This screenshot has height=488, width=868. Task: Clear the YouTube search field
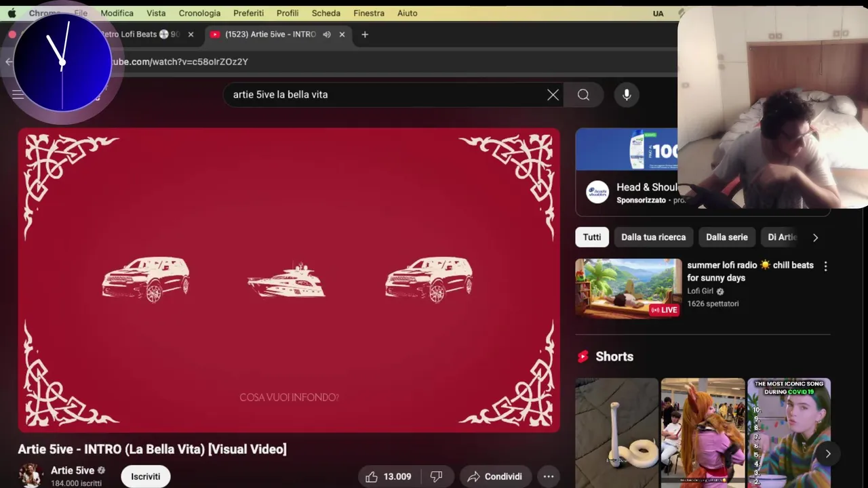553,95
